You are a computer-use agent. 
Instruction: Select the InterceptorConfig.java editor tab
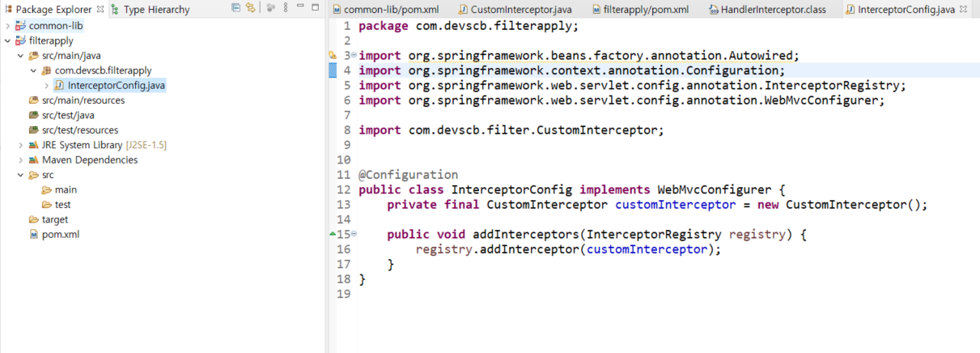tap(906, 10)
